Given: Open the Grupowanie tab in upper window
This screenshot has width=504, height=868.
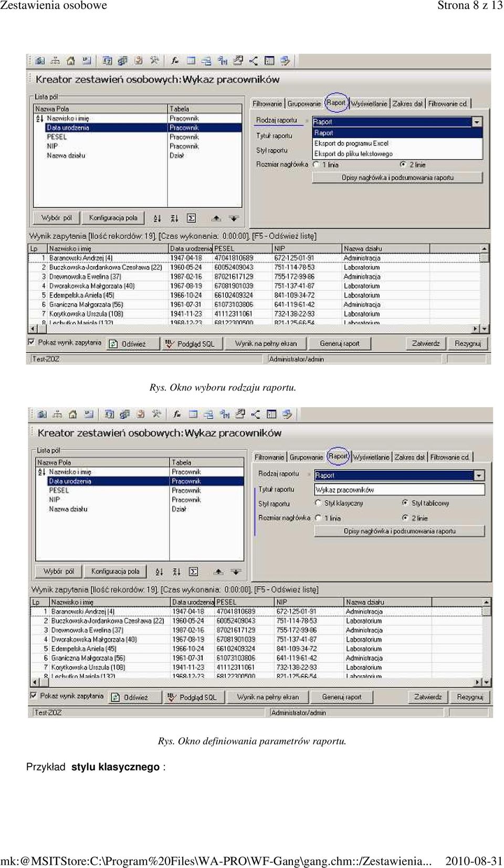Looking at the screenshot, I should (x=304, y=104).
